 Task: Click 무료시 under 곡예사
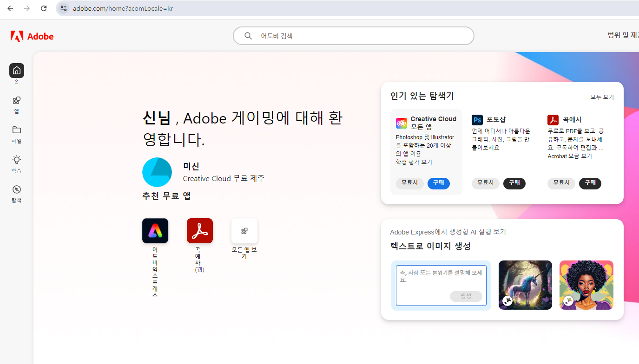point(561,183)
